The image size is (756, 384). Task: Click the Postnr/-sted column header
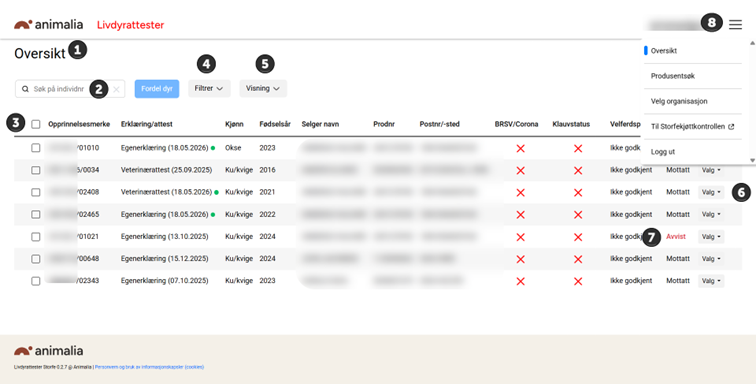[439, 124]
